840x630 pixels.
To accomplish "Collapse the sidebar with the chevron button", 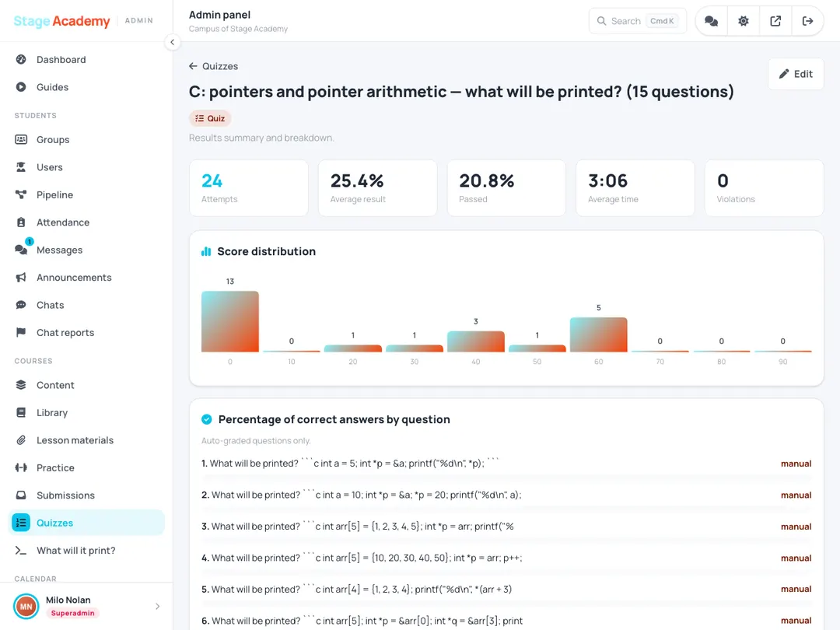I will tap(172, 42).
